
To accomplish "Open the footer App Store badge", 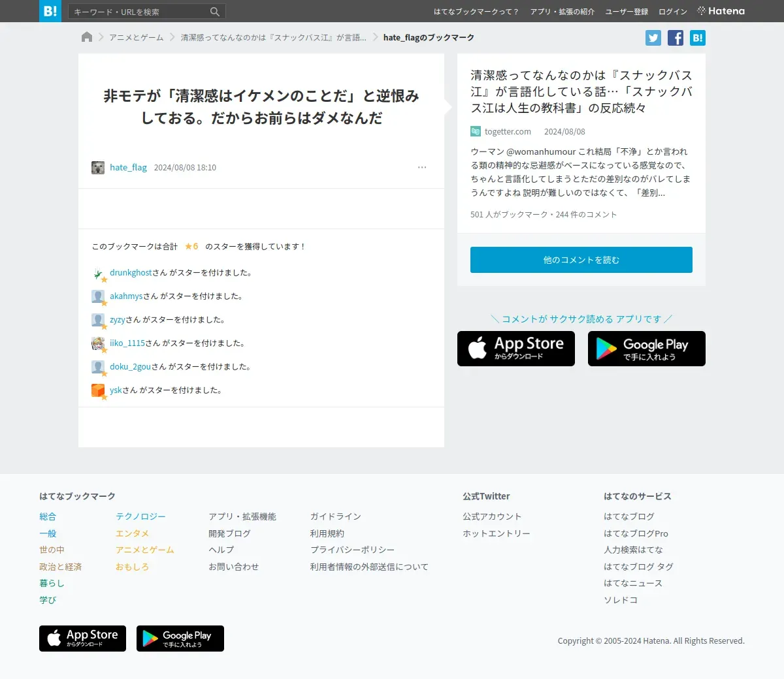I will pyautogui.click(x=82, y=639).
